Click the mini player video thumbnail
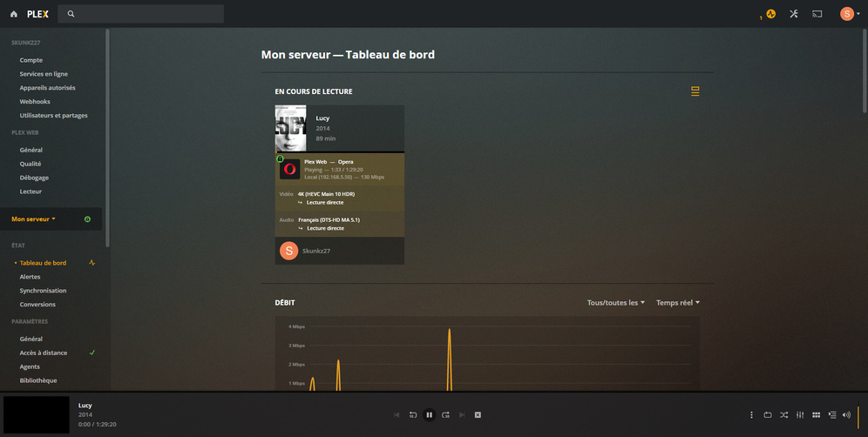The height and width of the screenshot is (437, 868). 37,414
